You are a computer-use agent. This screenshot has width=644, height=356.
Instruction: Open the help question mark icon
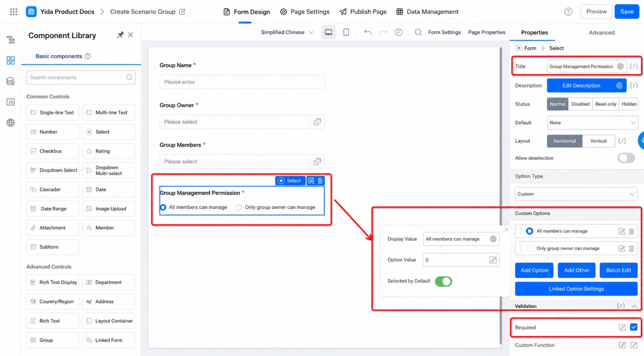point(568,11)
